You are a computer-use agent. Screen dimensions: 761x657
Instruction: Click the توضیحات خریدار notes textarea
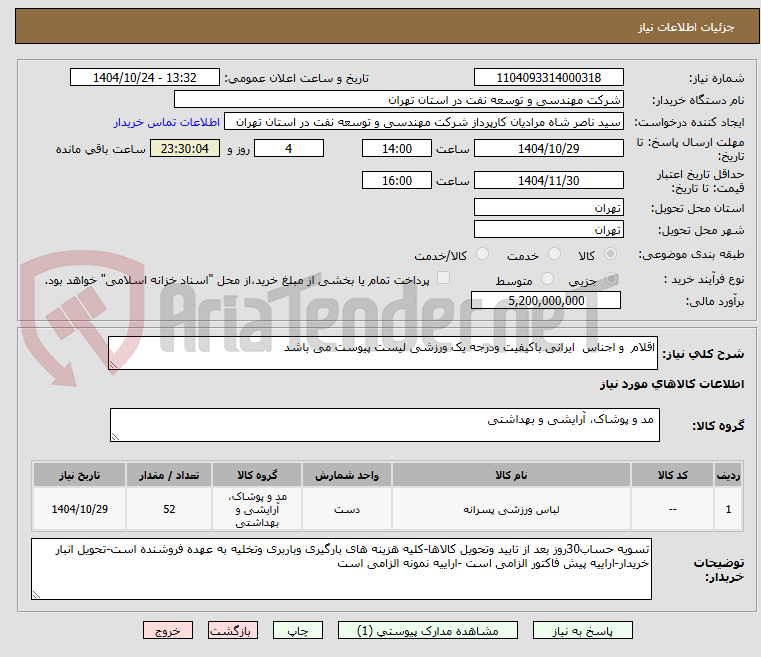(x=341, y=568)
